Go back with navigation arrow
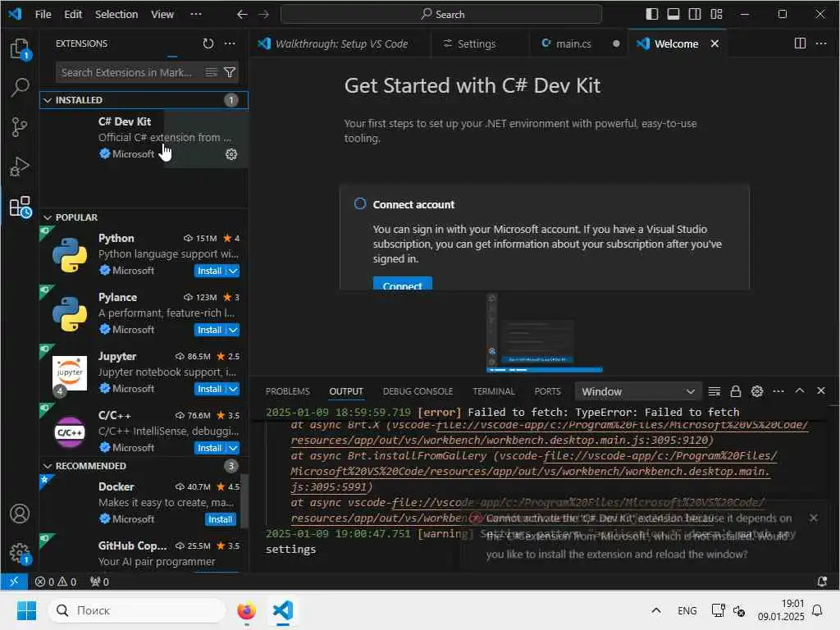The width and height of the screenshot is (840, 630). [242, 15]
